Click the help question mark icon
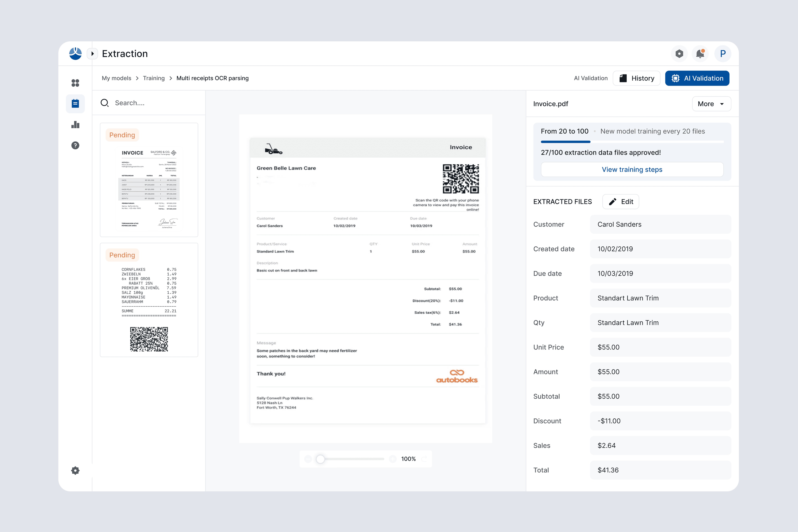798x532 pixels. coord(75,146)
